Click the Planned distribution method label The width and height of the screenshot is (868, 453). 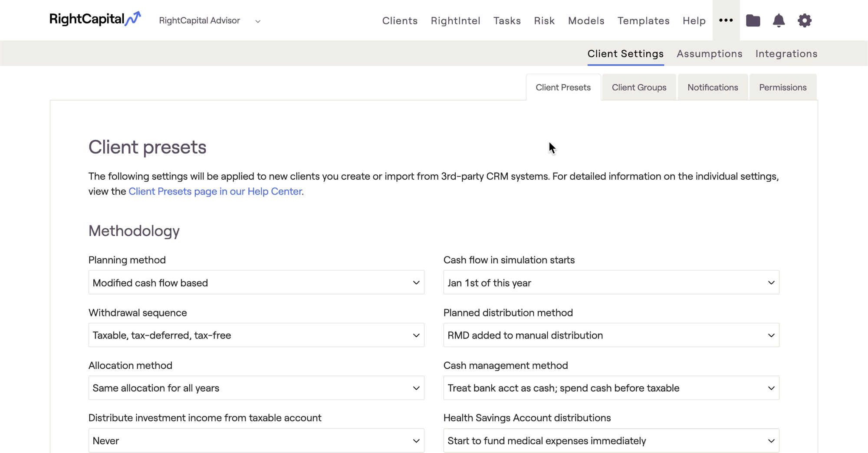[x=508, y=312]
